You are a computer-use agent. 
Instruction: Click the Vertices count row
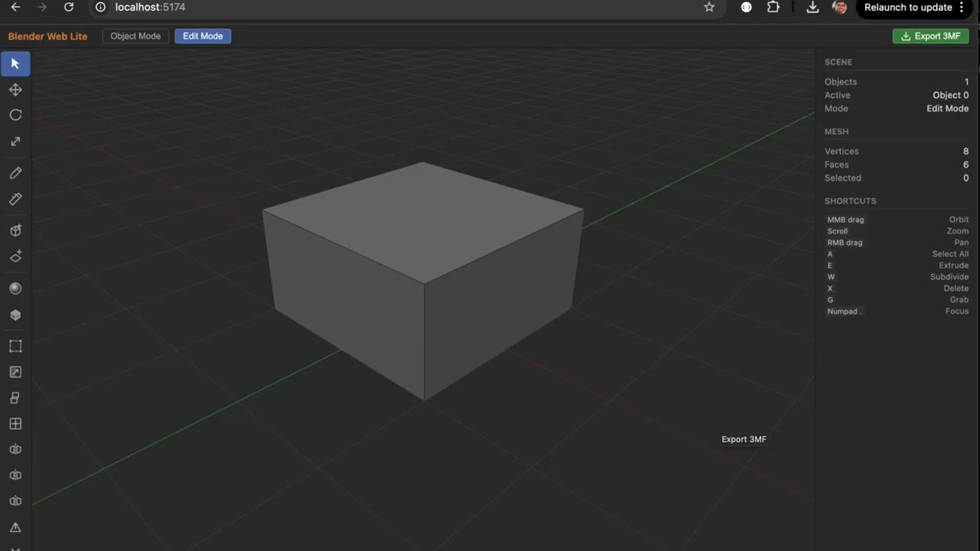pyautogui.click(x=897, y=152)
